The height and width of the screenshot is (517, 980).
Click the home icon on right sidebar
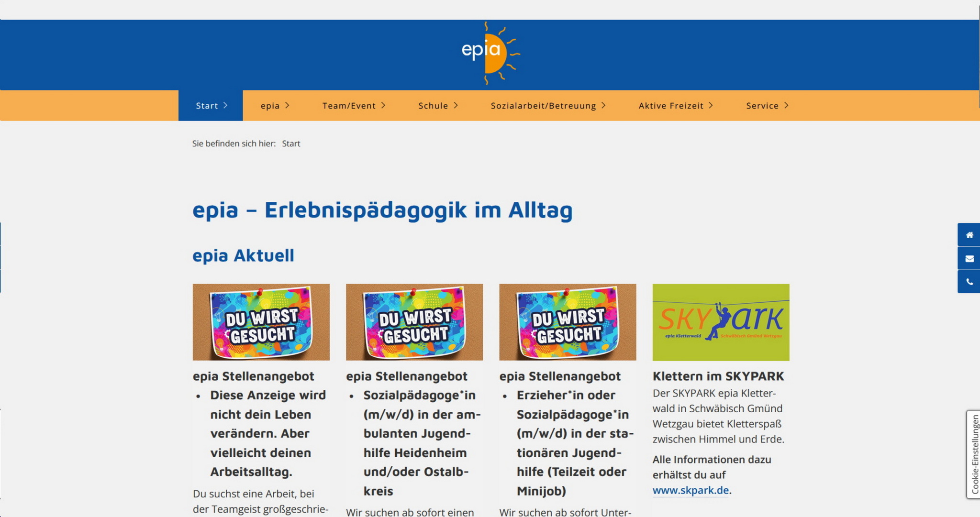pyautogui.click(x=969, y=235)
